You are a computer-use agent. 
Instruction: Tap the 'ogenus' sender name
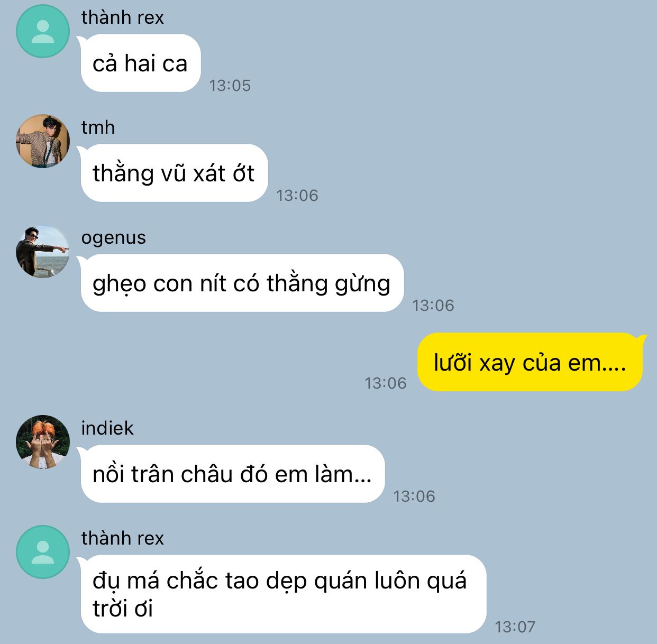(113, 238)
